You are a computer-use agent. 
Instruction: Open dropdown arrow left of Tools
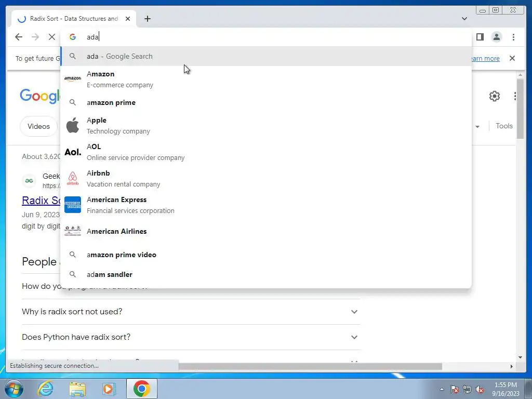click(477, 127)
